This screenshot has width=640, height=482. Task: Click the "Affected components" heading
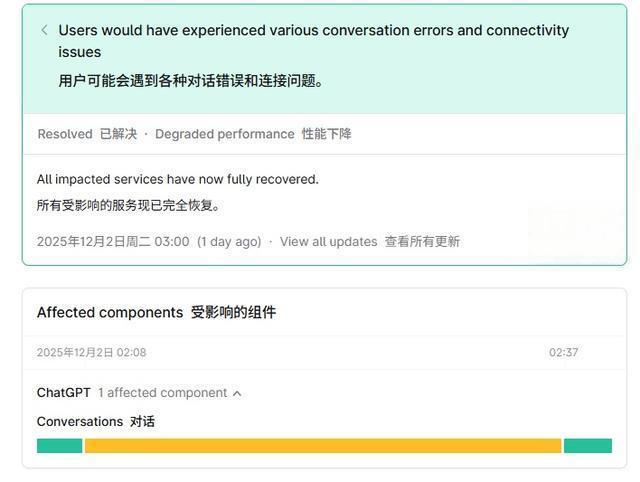(110, 312)
